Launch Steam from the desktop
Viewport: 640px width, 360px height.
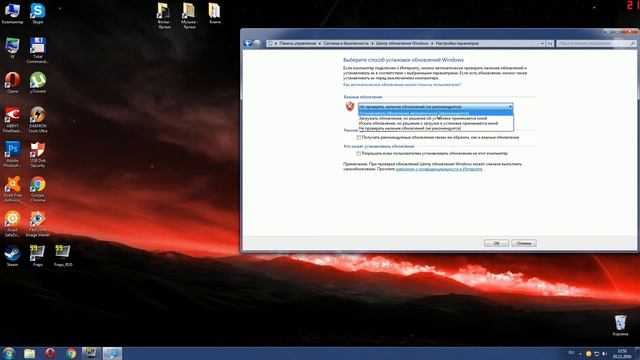(12, 256)
